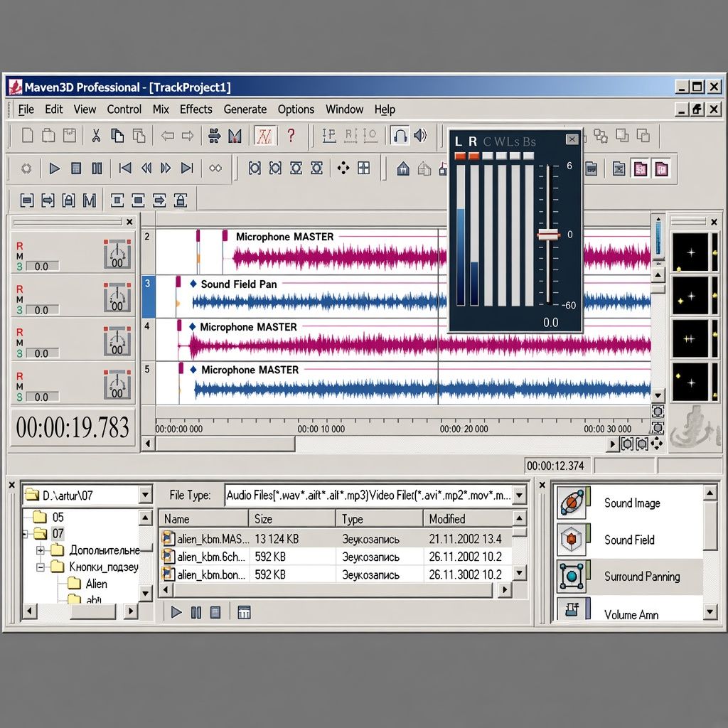The height and width of the screenshot is (728, 728).
Task: Click the Go to end transport icon
Action: pyautogui.click(x=187, y=168)
